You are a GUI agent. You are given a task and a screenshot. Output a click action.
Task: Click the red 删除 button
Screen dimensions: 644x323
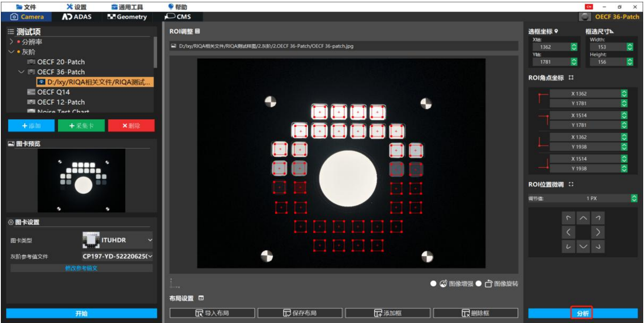pos(131,126)
